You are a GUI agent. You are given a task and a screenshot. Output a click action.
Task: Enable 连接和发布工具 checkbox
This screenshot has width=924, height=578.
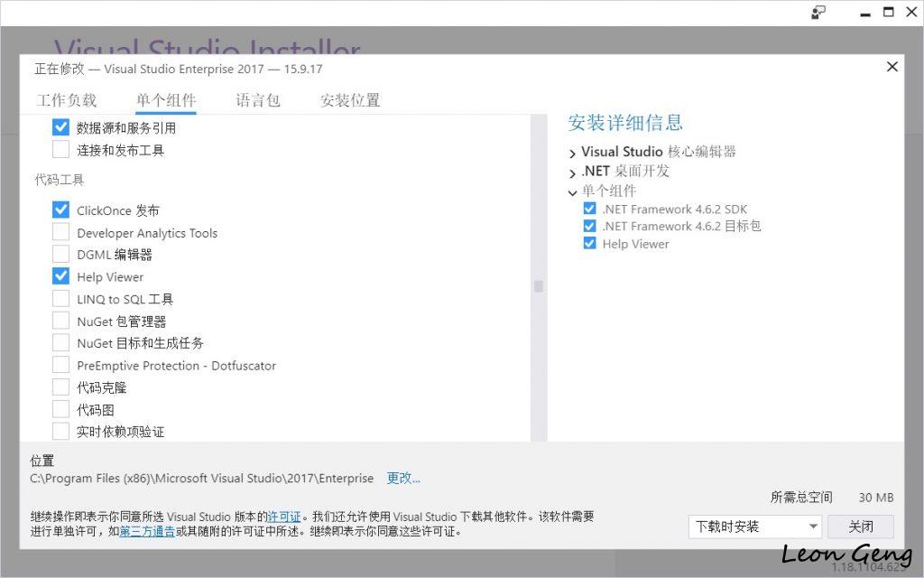pyautogui.click(x=60, y=150)
